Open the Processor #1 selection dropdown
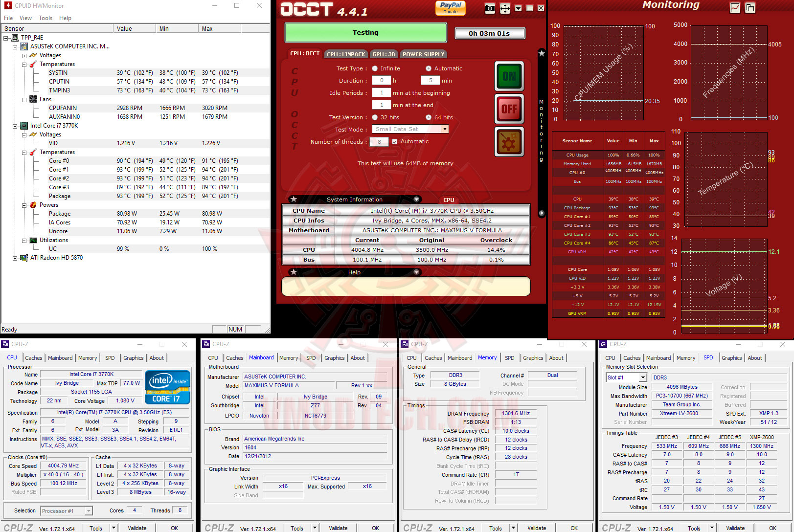794x532 pixels. click(x=89, y=511)
